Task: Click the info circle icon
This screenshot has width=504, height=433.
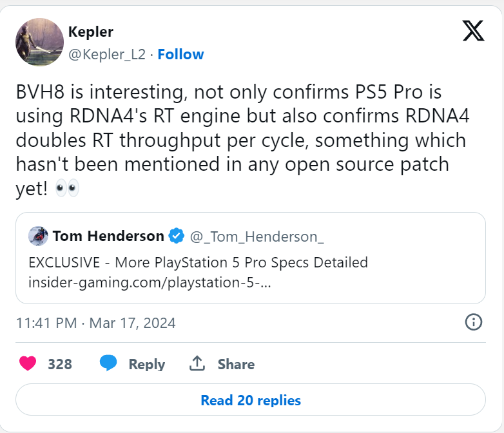Action: pos(474,322)
